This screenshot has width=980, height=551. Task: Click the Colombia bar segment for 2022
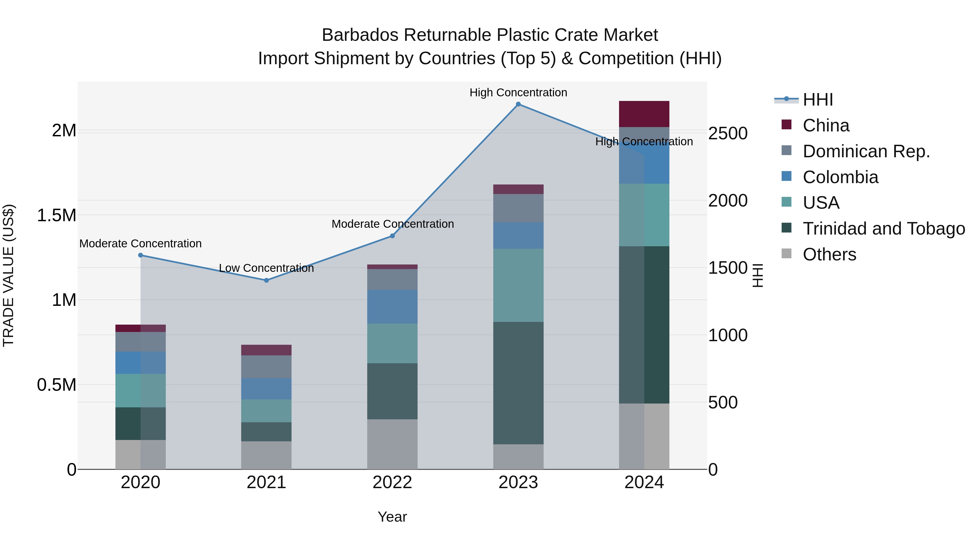coord(392,306)
